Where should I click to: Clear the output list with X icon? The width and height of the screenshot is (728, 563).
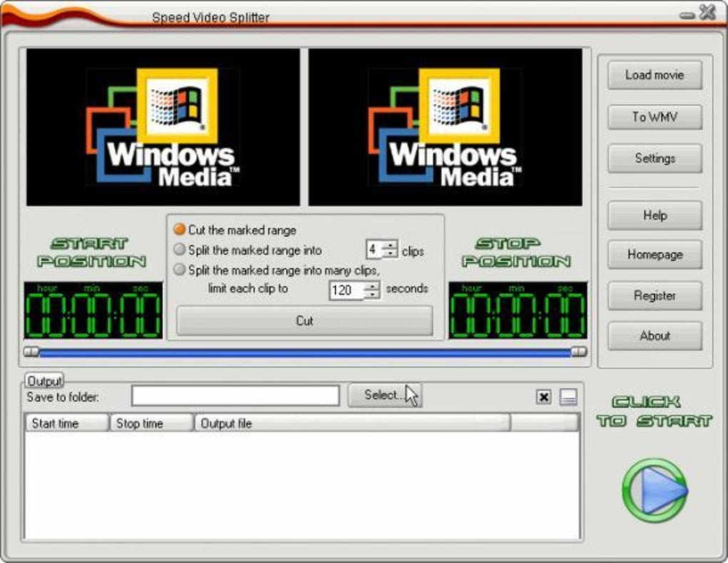click(x=544, y=397)
